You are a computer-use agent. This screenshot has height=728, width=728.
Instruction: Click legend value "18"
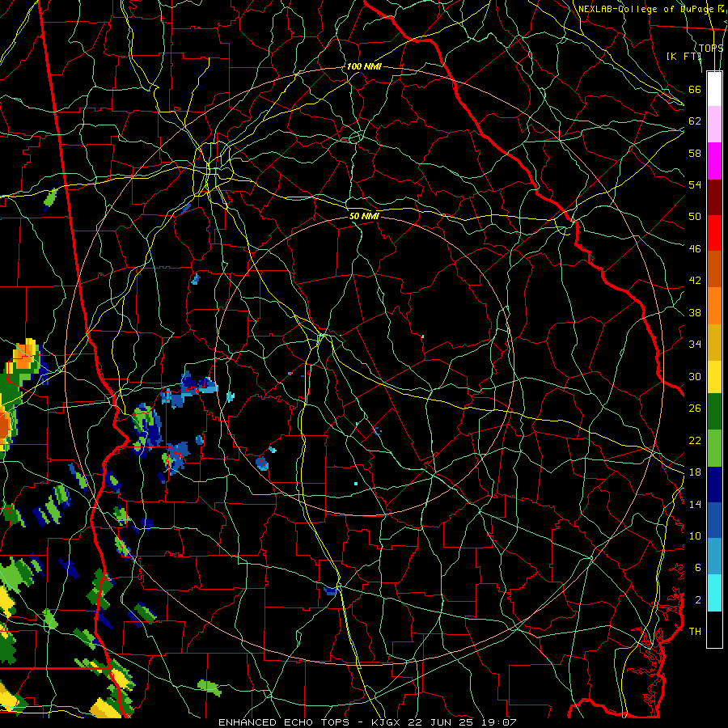click(695, 472)
